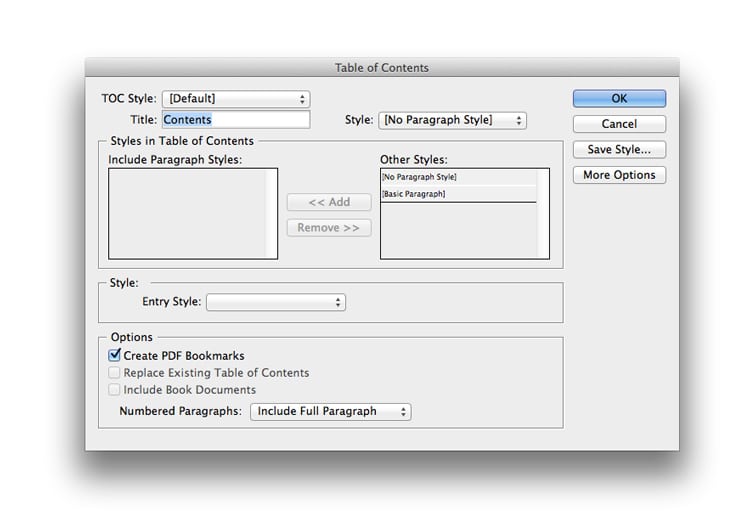Viewport: 750px width, 530px height.
Task: Click the Include Paragraph Styles list scrollbar
Action: tap(271, 213)
